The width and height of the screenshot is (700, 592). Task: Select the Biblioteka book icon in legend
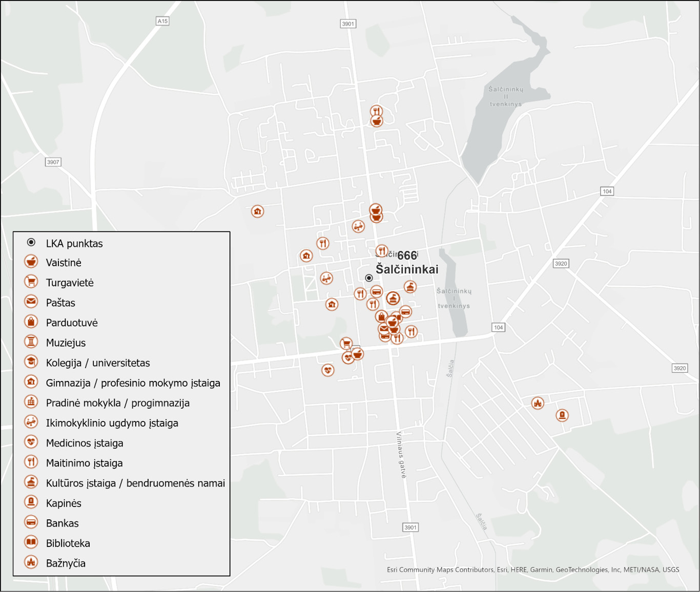pyautogui.click(x=31, y=542)
